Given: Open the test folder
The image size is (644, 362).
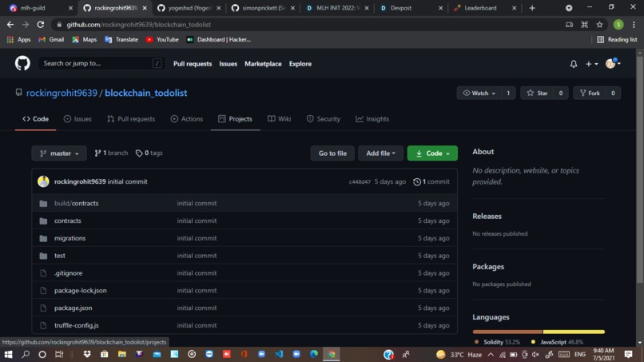Looking at the screenshot, I should (x=60, y=256).
